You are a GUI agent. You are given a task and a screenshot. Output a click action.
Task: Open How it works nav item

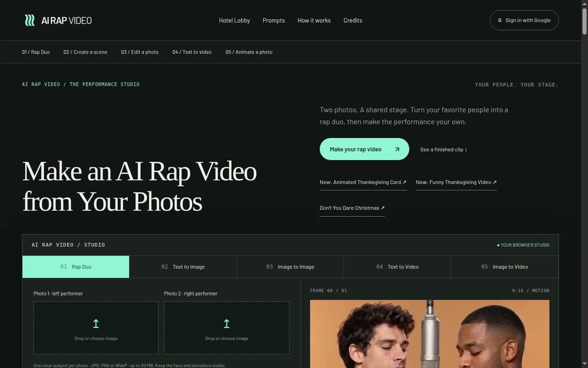coord(314,20)
